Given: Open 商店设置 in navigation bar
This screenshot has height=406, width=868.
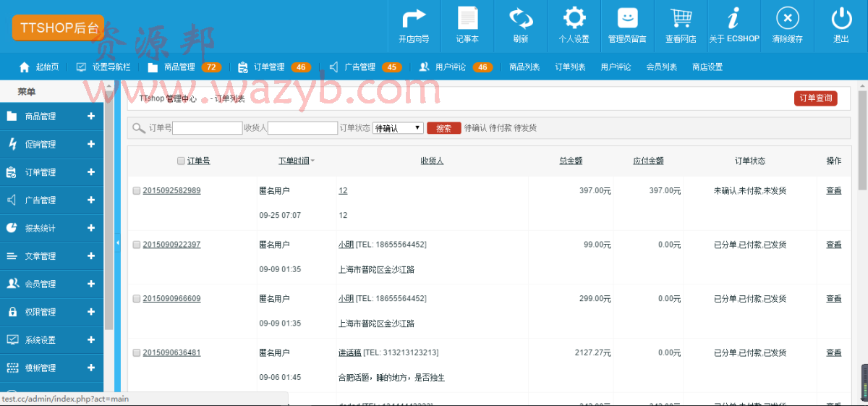Looking at the screenshot, I should (707, 67).
